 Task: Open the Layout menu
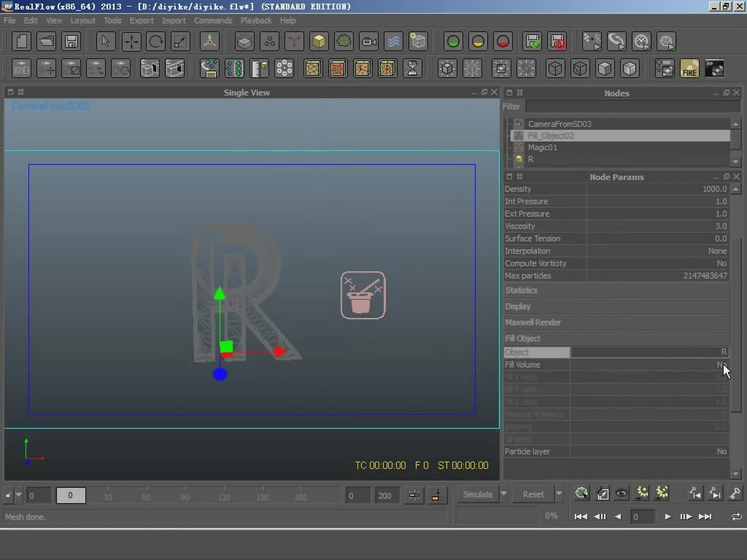pos(83,20)
